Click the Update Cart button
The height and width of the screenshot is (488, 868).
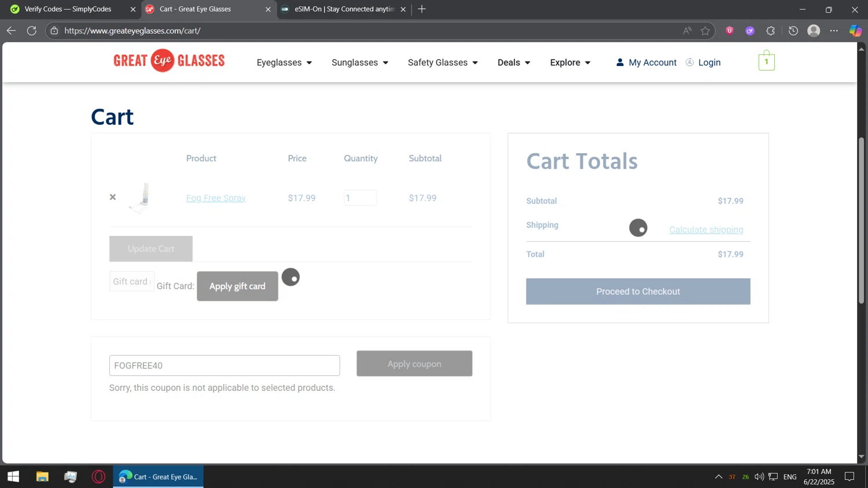click(150, 249)
